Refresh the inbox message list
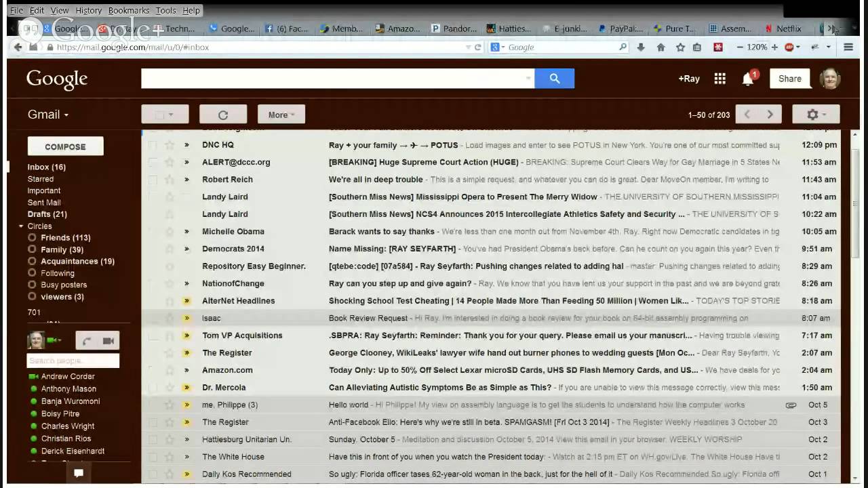The height and width of the screenshot is (488, 868). pyautogui.click(x=223, y=115)
